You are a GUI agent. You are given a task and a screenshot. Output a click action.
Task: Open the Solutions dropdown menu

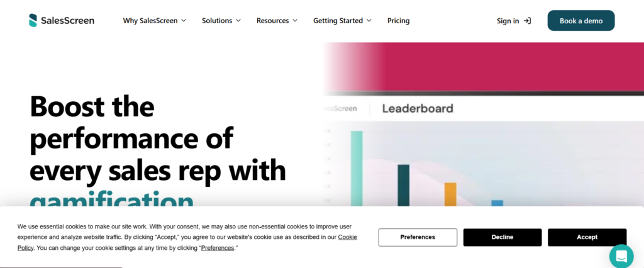pyautogui.click(x=221, y=21)
